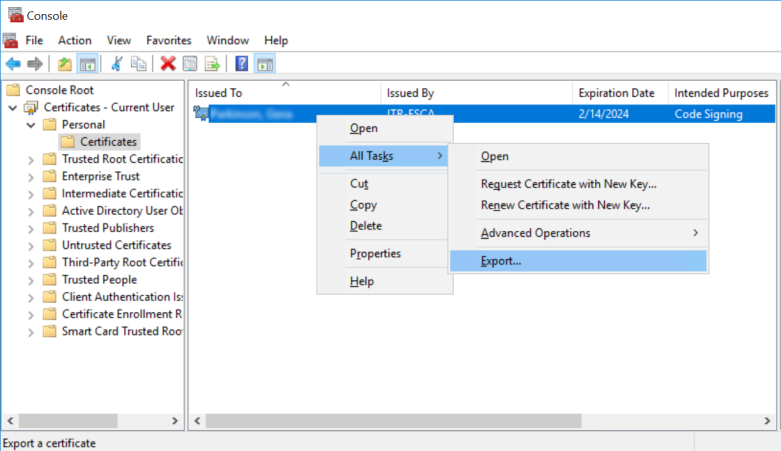781x451 pixels.
Task: Choose Cut in the context menu
Action: tap(385, 183)
